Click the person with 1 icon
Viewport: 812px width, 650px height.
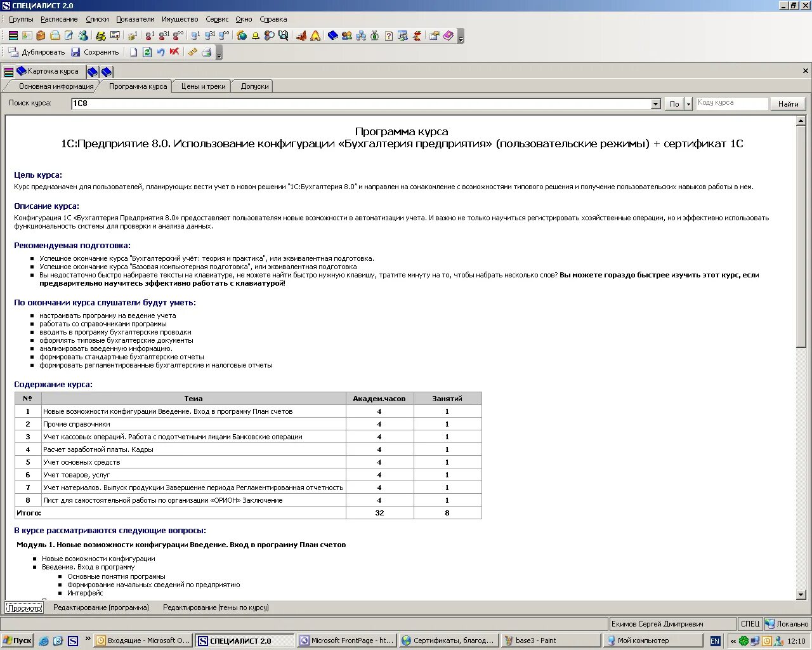(150, 36)
